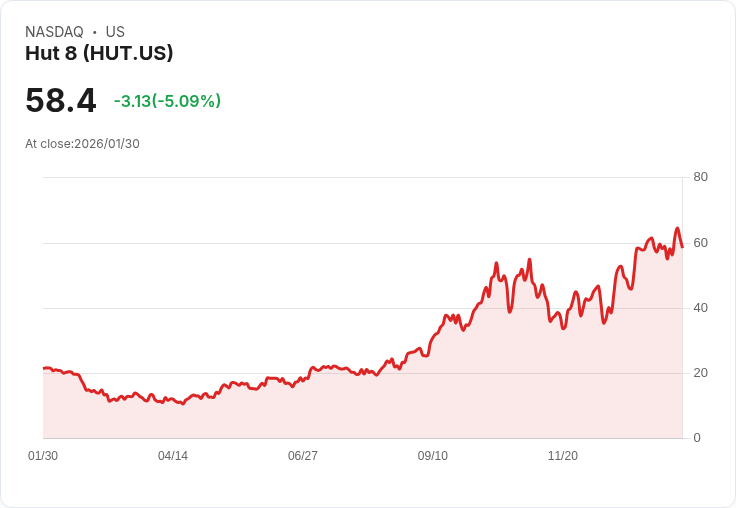Click the 58.4 closing price
The height and width of the screenshot is (508, 736).
(61, 101)
